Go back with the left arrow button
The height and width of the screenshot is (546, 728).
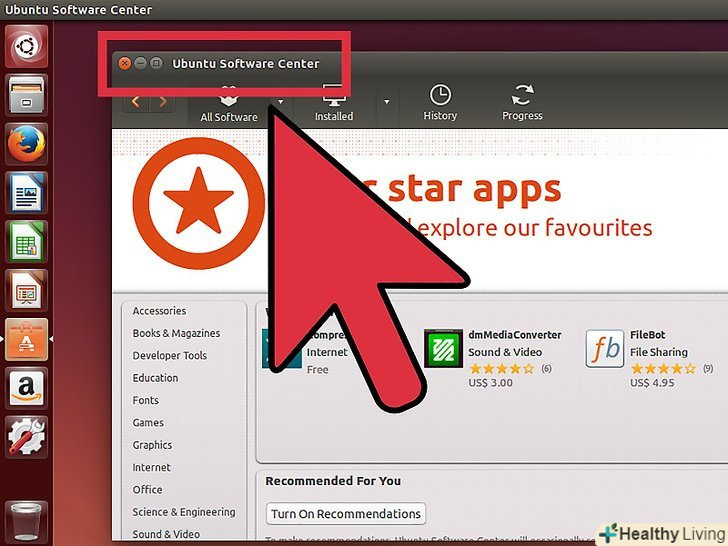point(136,101)
